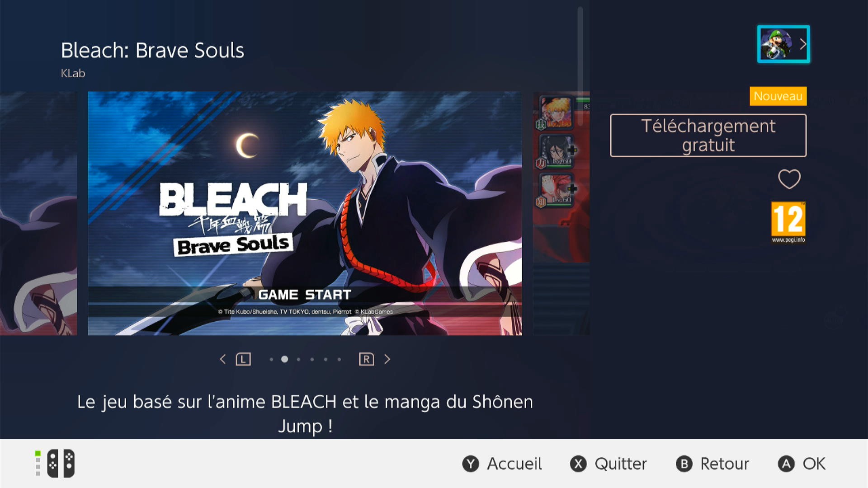Image resolution: width=868 pixels, height=488 pixels.
Task: Open the Bleach Brave Souls title screenshot
Action: coord(305,213)
